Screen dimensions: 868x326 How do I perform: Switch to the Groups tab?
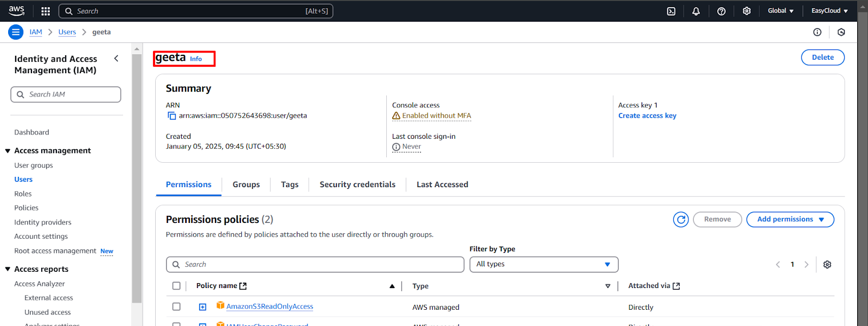pos(246,184)
